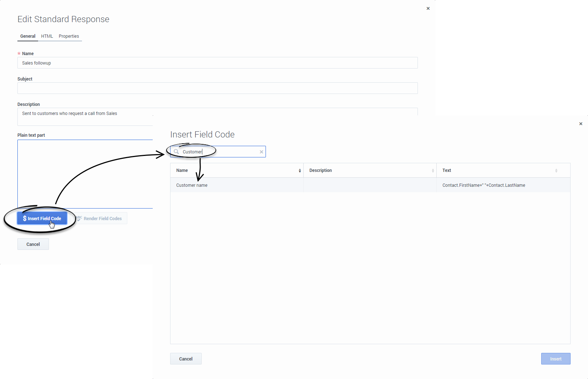Click the search magnifier icon
Image resolution: width=588 pixels, height=379 pixels.
click(176, 152)
